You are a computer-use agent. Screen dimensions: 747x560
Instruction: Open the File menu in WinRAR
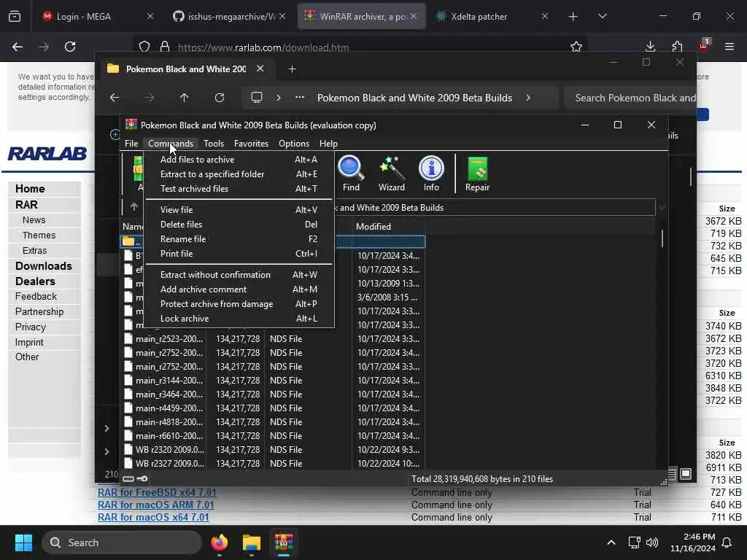click(131, 144)
